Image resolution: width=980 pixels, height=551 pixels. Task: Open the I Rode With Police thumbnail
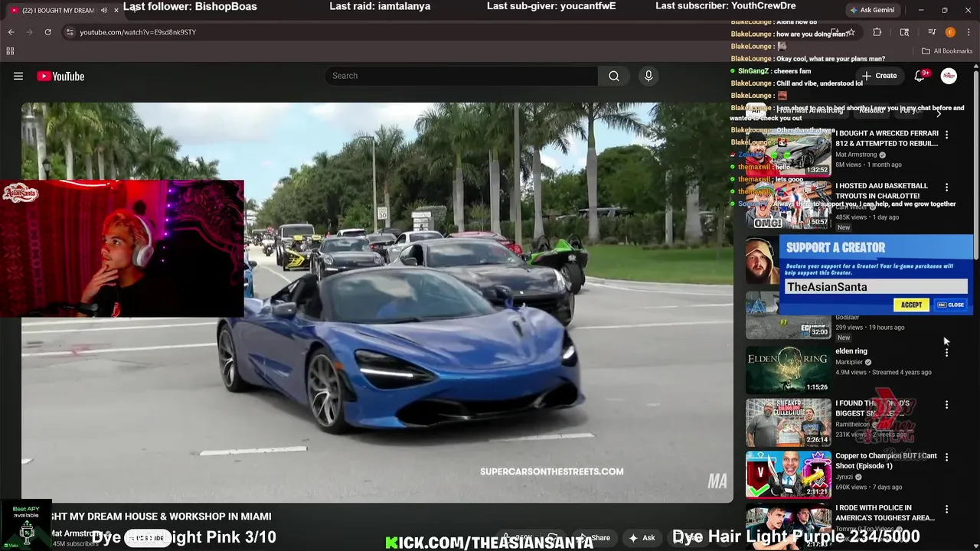788,527
